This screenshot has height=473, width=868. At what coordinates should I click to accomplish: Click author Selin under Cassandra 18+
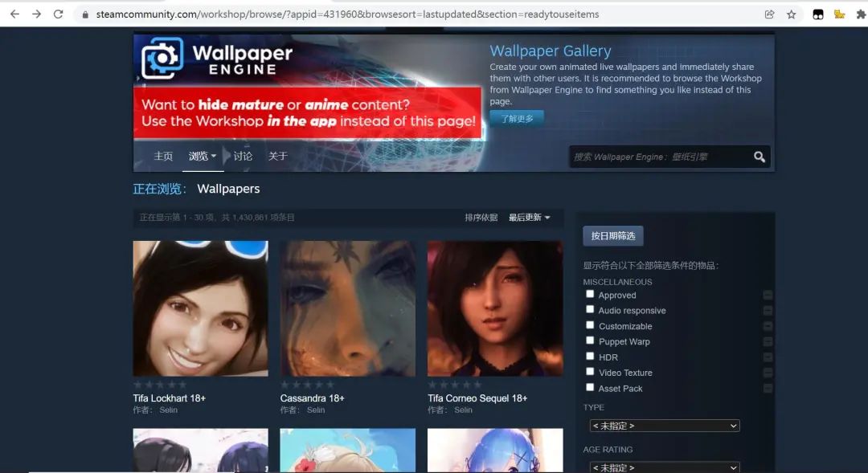tap(316, 410)
